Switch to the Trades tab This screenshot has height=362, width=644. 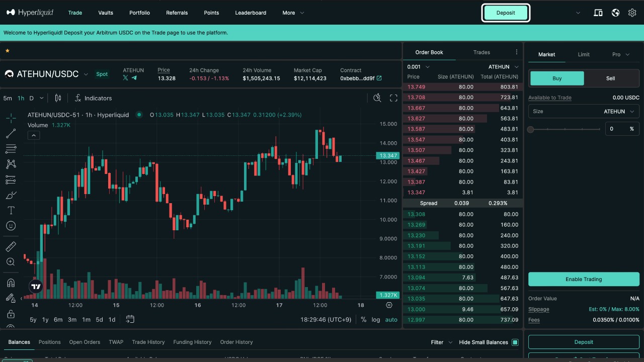pyautogui.click(x=481, y=52)
